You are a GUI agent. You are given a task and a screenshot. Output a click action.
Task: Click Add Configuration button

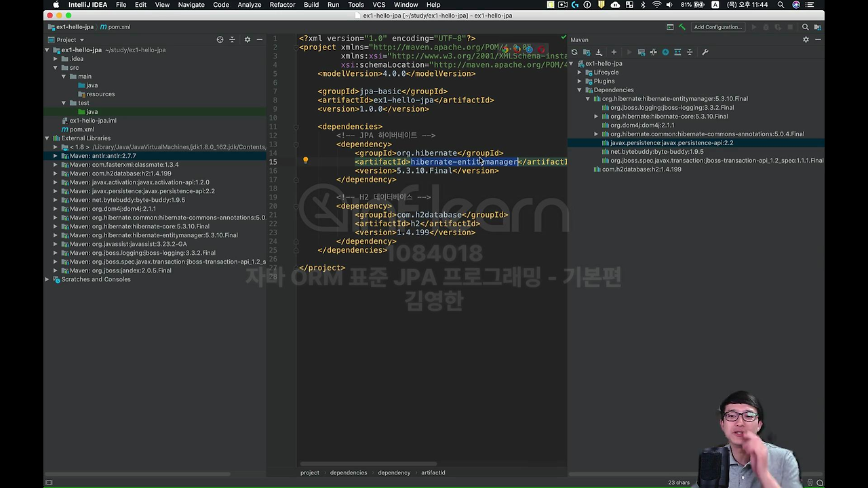(x=718, y=27)
